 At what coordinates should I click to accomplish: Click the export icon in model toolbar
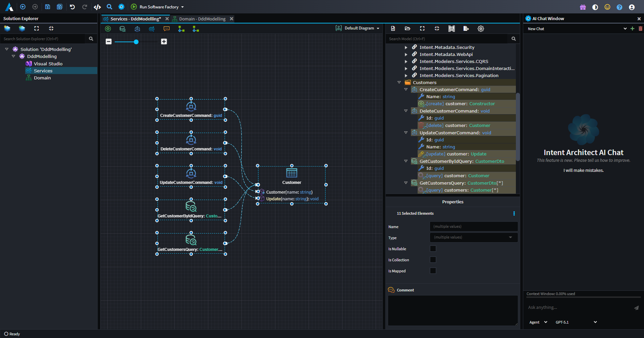coord(466,28)
